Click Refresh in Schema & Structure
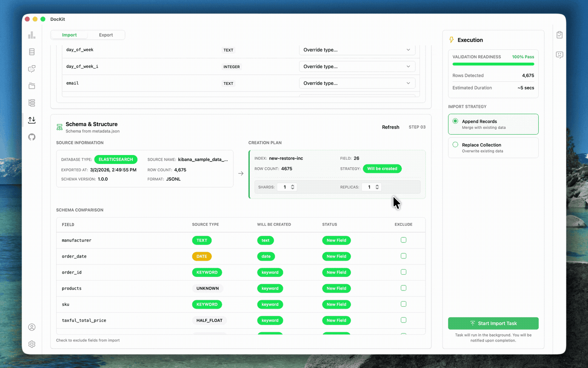Viewport: 588px width, 368px height. 391,127
